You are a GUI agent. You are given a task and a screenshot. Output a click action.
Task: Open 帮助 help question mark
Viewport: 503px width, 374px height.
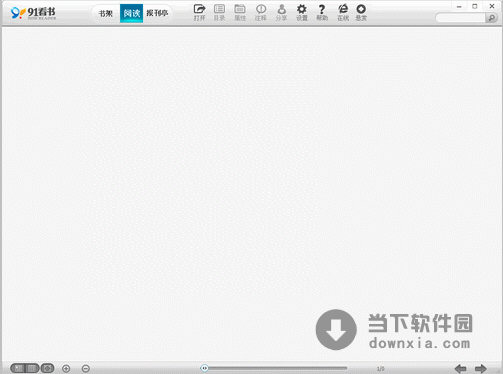pos(322,13)
